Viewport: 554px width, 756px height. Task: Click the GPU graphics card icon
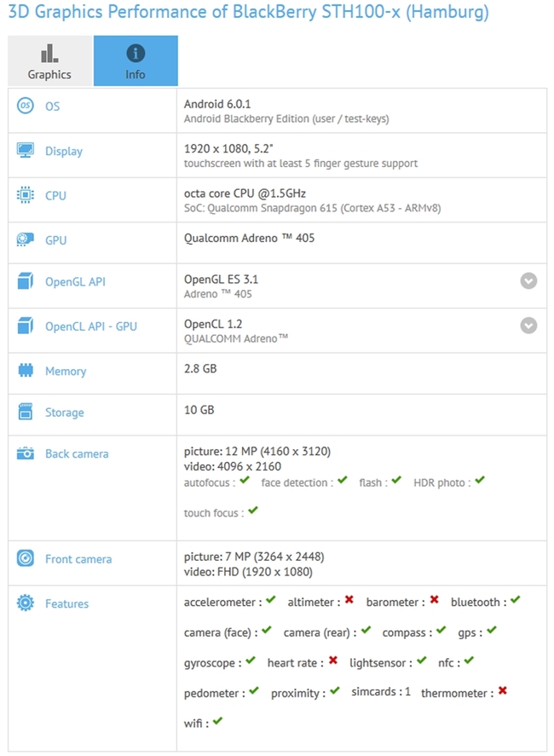tap(25, 239)
